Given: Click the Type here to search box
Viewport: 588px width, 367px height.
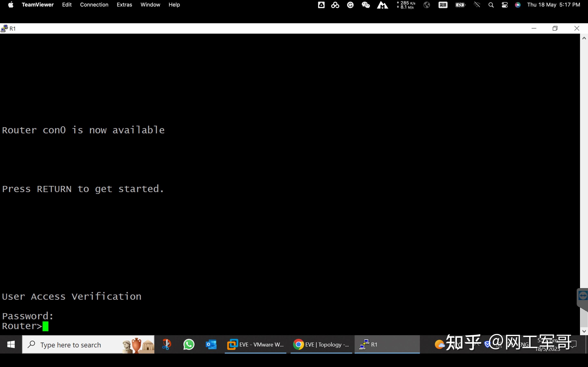Looking at the screenshot, I should [73, 345].
